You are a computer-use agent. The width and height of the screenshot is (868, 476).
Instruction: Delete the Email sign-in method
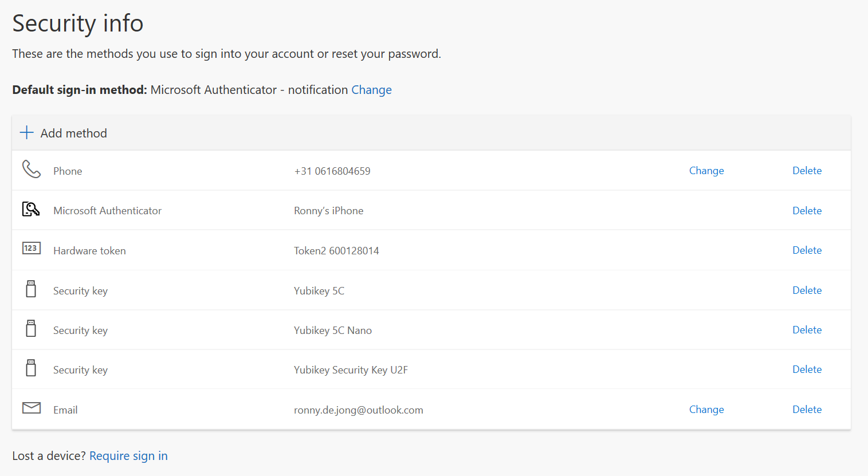point(807,410)
